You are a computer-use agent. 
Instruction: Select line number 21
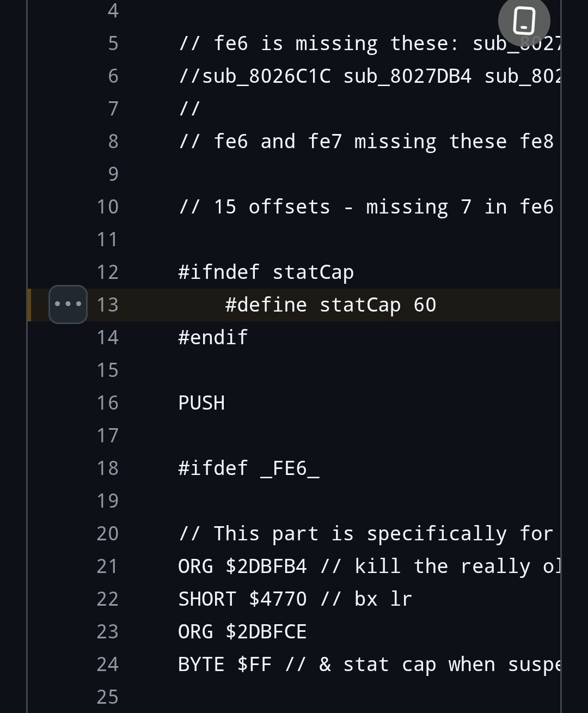pos(108,566)
